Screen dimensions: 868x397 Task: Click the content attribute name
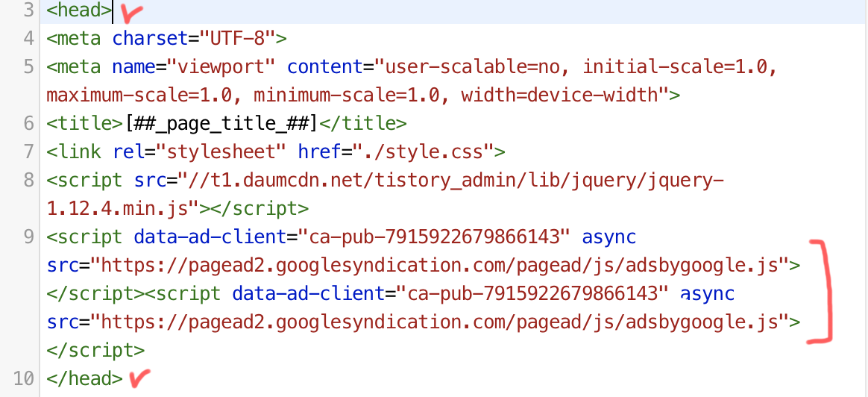pos(324,67)
